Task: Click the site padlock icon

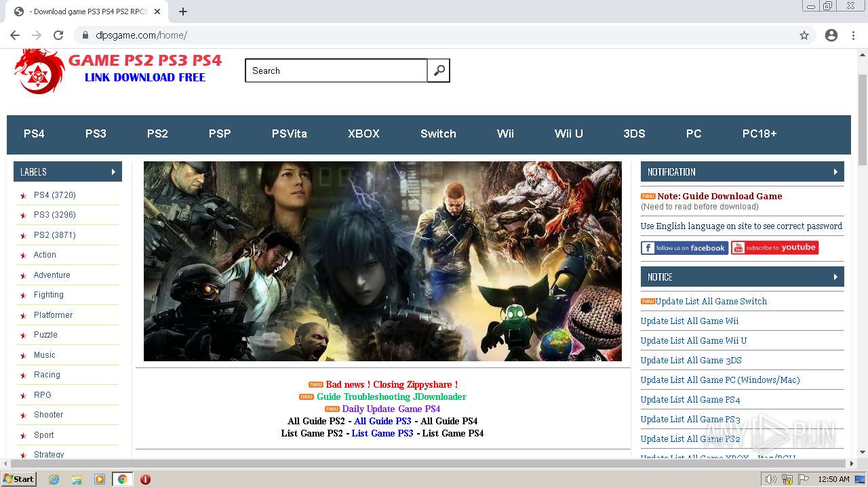Action: pos(85,35)
